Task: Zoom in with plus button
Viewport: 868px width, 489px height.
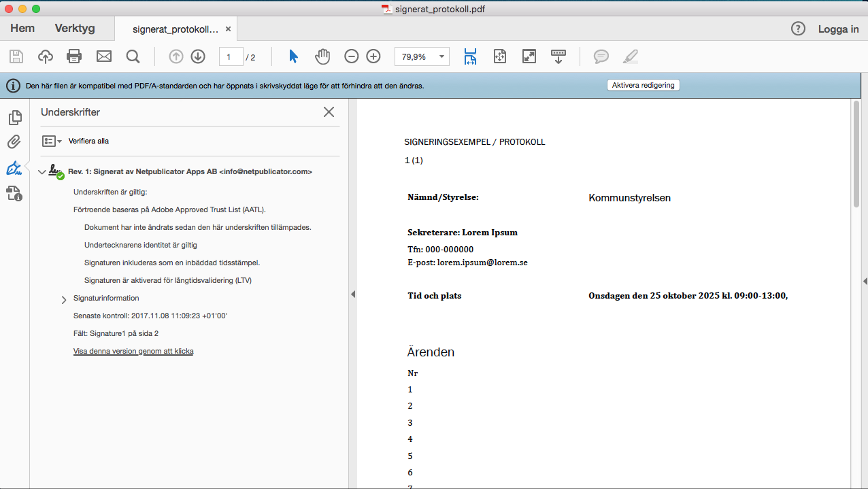Action: 373,56
